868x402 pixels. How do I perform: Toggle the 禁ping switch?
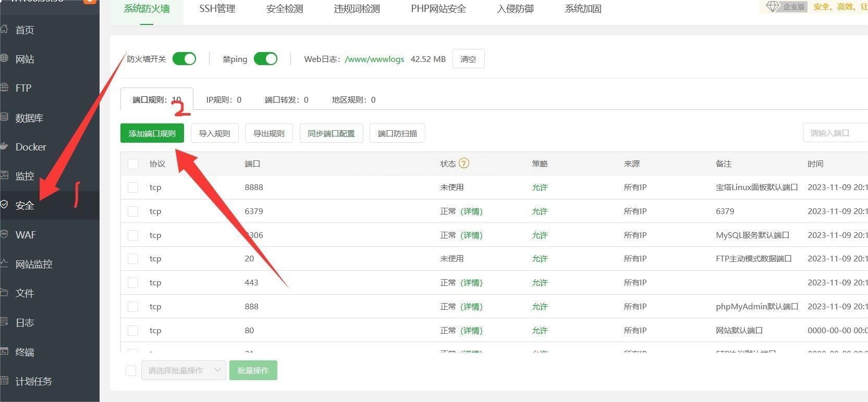point(265,59)
